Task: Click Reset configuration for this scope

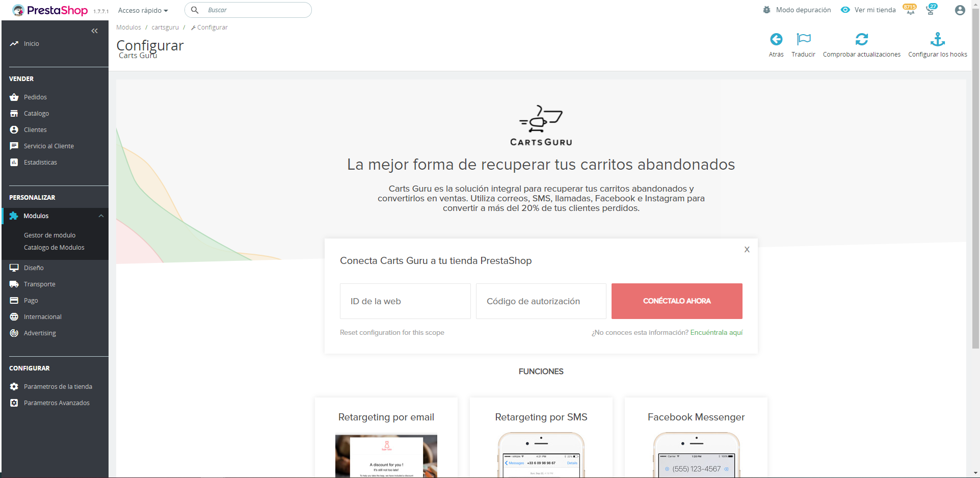Action: (x=392, y=332)
